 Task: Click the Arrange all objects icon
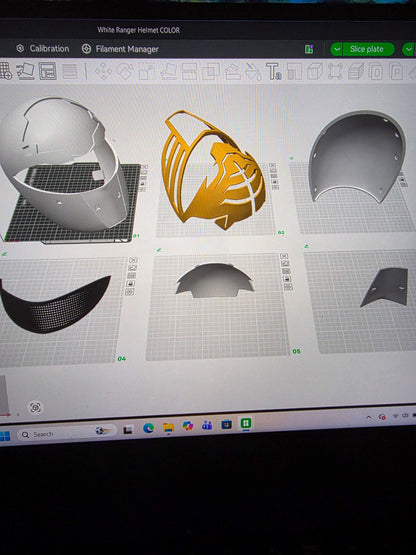coord(47,71)
